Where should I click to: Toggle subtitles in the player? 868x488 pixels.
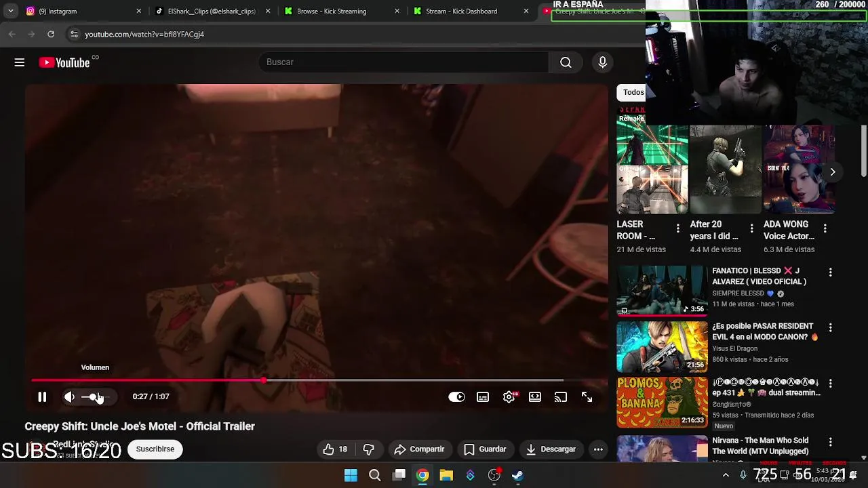click(483, 397)
